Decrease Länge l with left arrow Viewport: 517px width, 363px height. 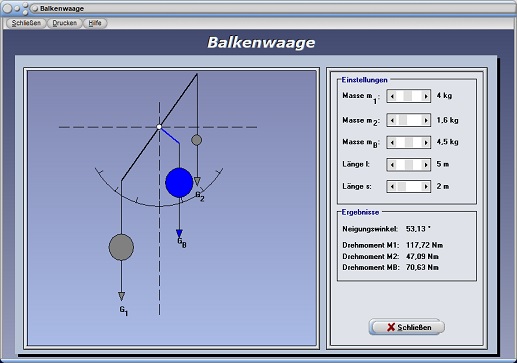(392, 165)
